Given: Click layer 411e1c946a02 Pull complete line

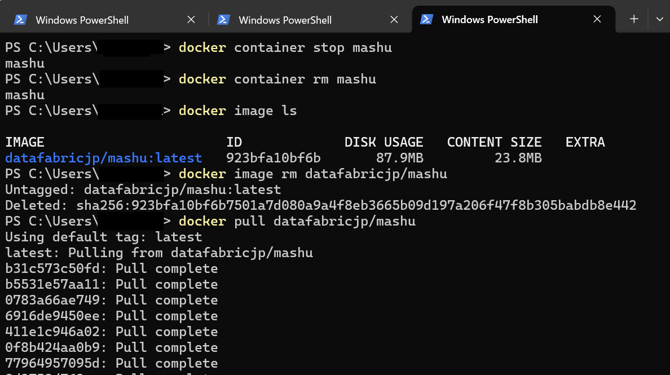Looking at the screenshot, I should (112, 332).
